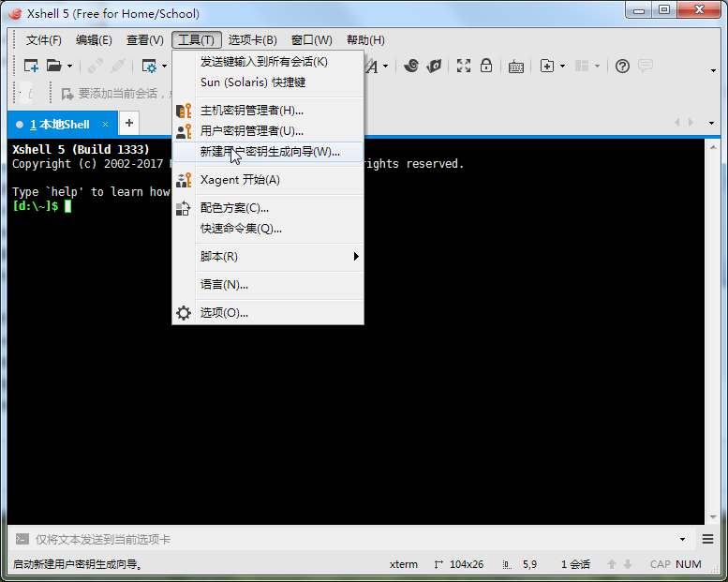728x582 pixels.
Task: Select 发送键输入到所有会话(K) menu item
Action: [x=268, y=62]
